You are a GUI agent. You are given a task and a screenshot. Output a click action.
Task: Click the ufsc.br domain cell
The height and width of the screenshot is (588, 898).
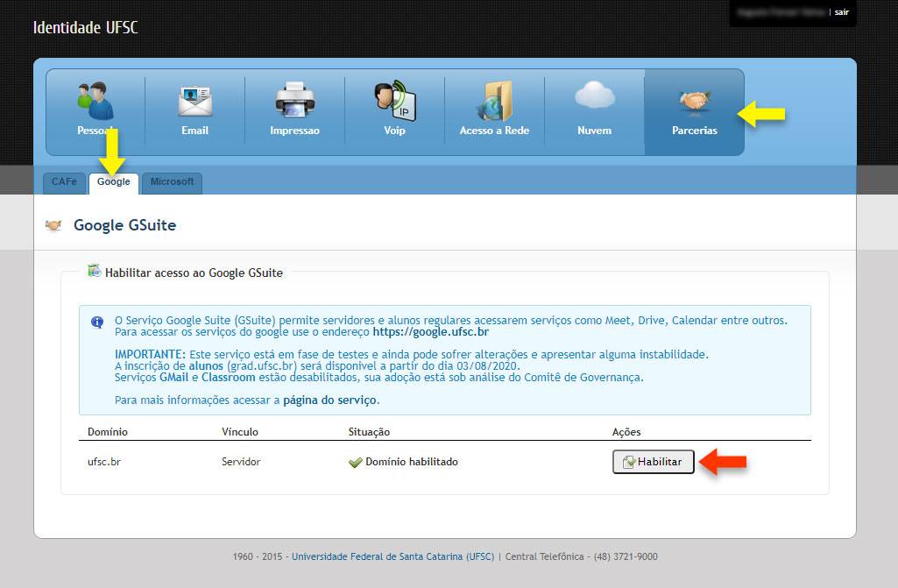[x=104, y=462]
